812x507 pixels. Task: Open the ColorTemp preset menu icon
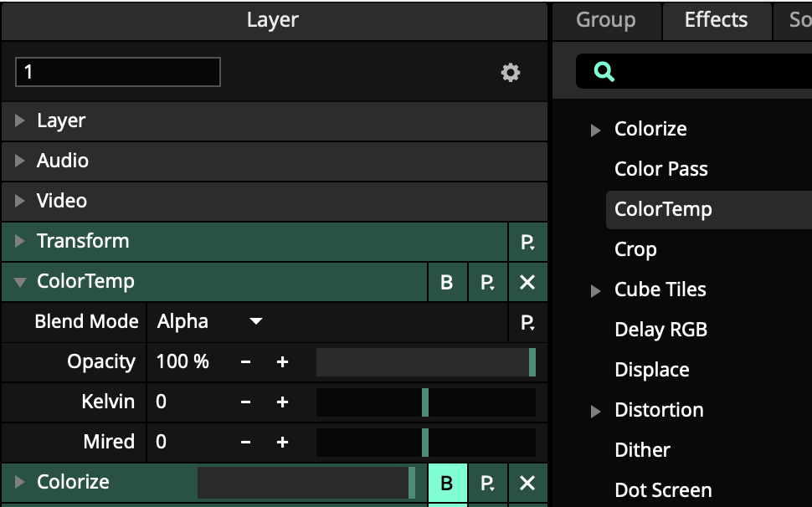click(x=487, y=282)
